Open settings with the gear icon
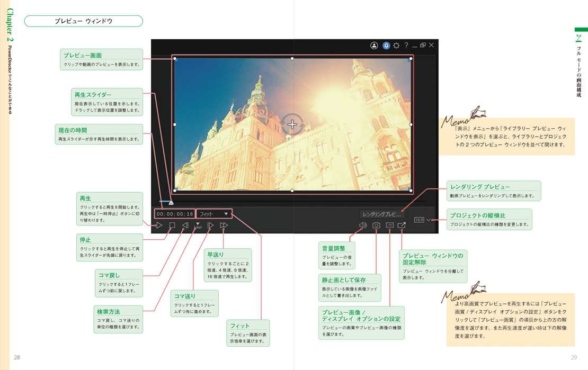This screenshot has height=370, width=588. pos(396,46)
